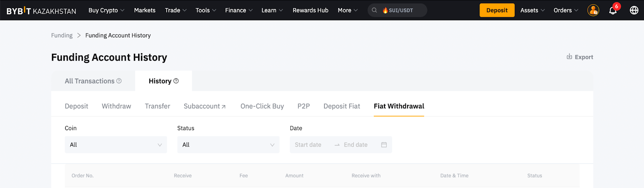Click the help icon beside All Transactions
Screen dimensions: 644x188
tap(119, 81)
